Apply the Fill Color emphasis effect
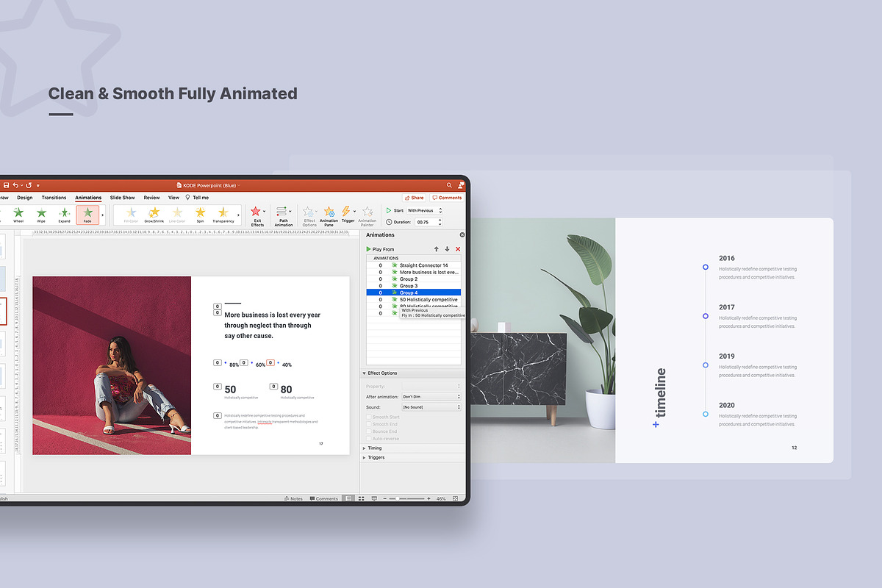 tap(131, 215)
